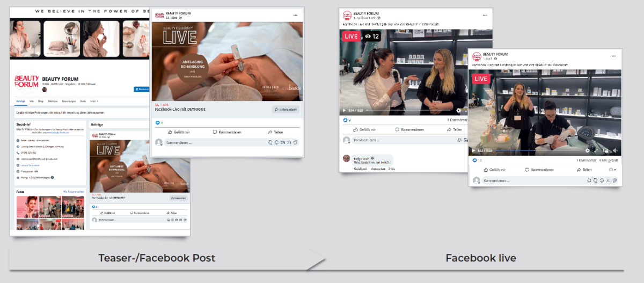This screenshot has width=644, height=283.
Task: Switch to the Info page tab
Action: click(32, 101)
